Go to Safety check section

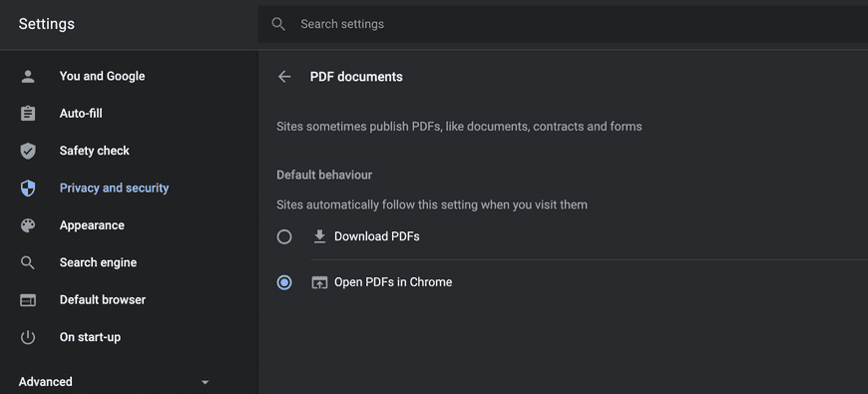94,151
